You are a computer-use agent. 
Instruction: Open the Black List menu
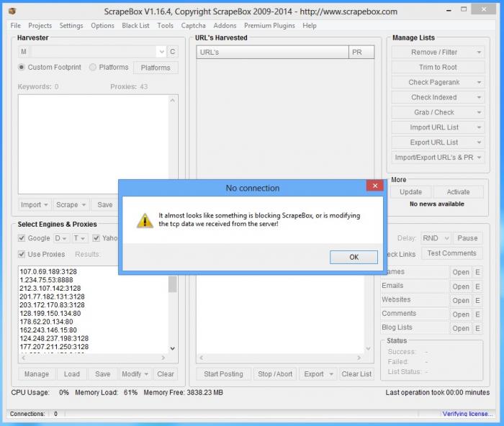point(135,25)
